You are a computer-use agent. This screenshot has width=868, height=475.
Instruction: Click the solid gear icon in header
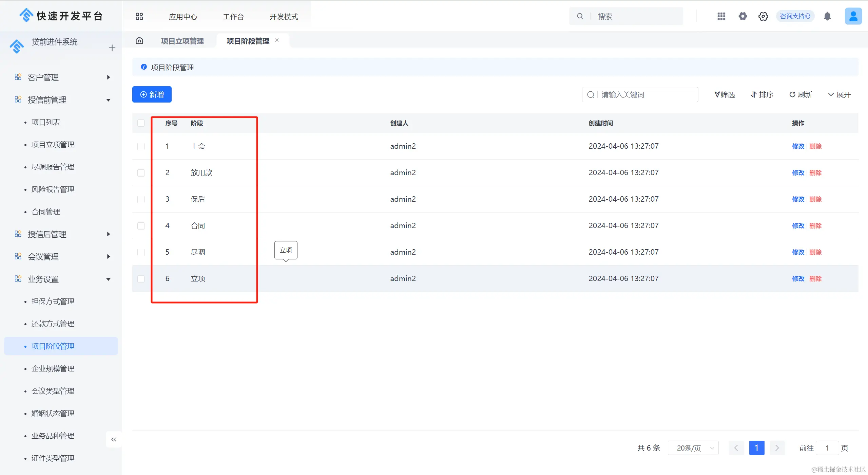[742, 16]
